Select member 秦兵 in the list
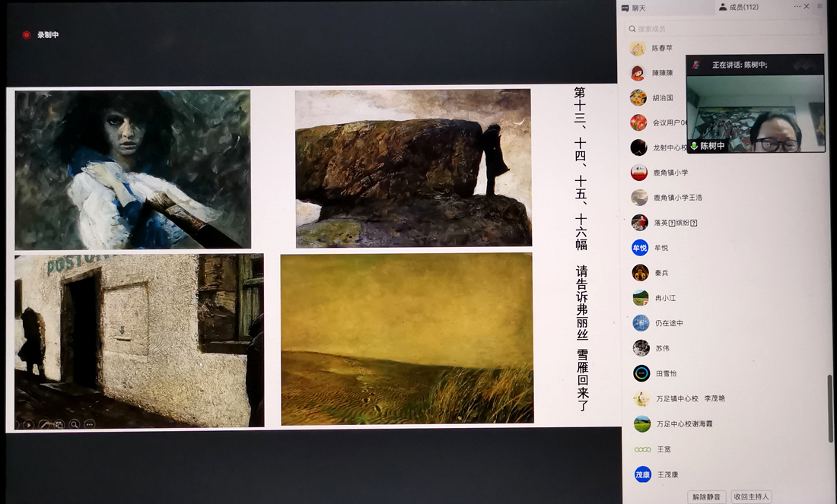 click(x=661, y=273)
